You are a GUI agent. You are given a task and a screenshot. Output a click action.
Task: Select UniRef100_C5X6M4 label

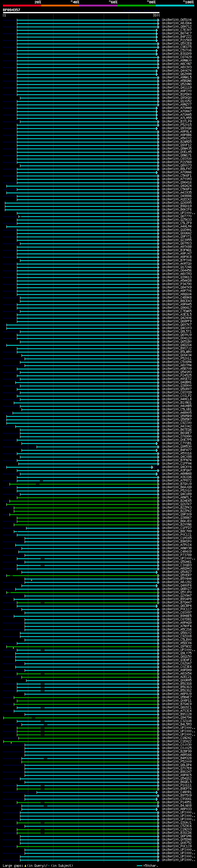[176, 362]
